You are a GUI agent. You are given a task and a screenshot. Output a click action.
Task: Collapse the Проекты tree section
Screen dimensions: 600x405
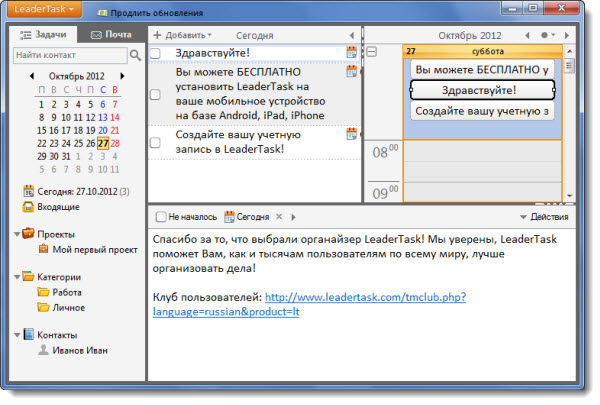tap(17, 234)
